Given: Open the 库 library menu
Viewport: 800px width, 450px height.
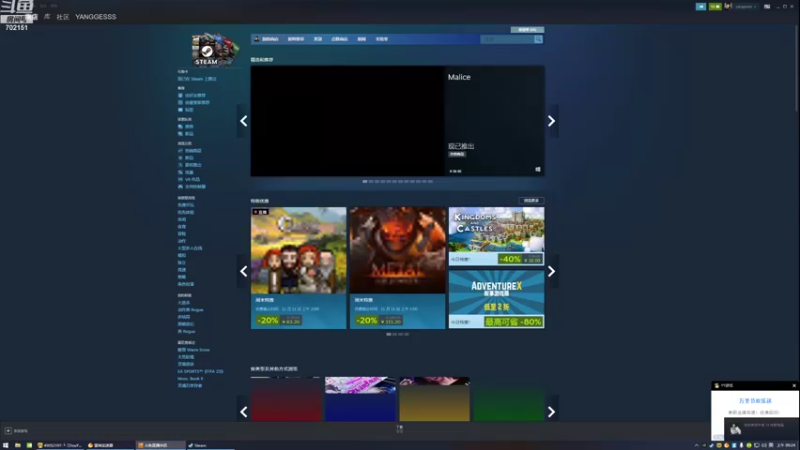Looking at the screenshot, I should [47, 17].
